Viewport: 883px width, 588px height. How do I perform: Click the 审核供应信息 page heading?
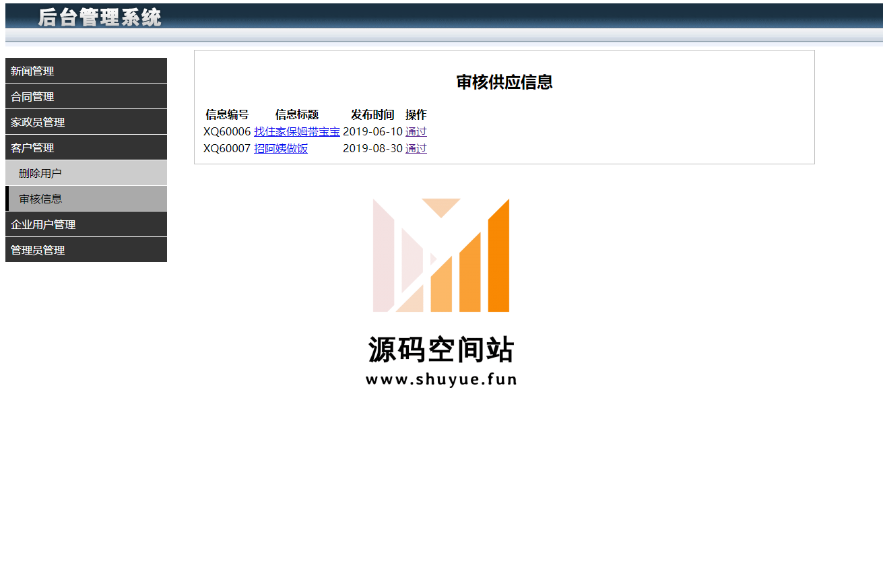pyautogui.click(x=504, y=82)
